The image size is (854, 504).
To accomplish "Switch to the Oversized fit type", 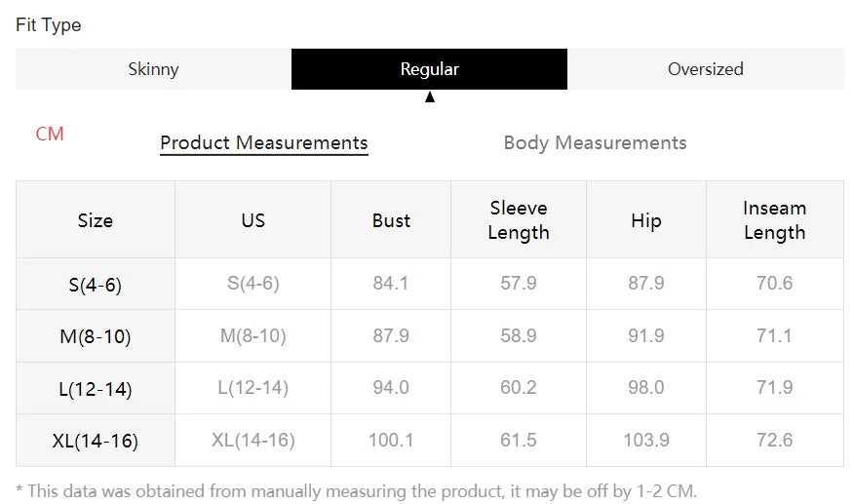I will pos(705,69).
